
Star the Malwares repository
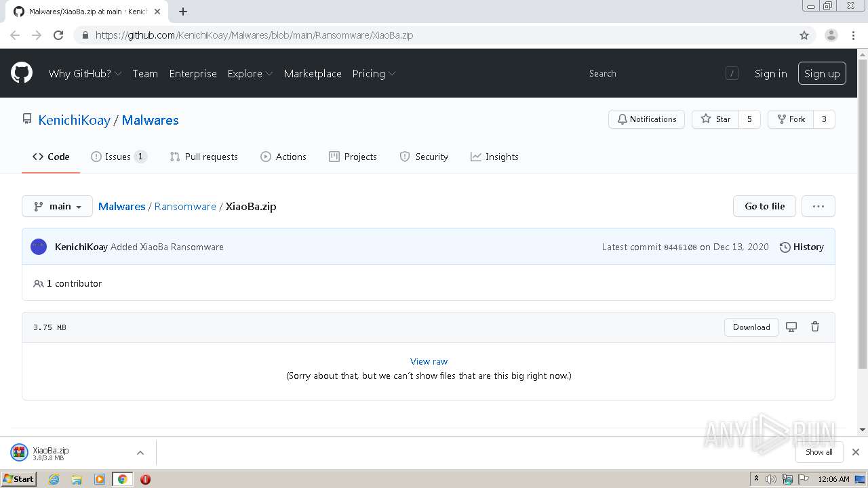715,119
